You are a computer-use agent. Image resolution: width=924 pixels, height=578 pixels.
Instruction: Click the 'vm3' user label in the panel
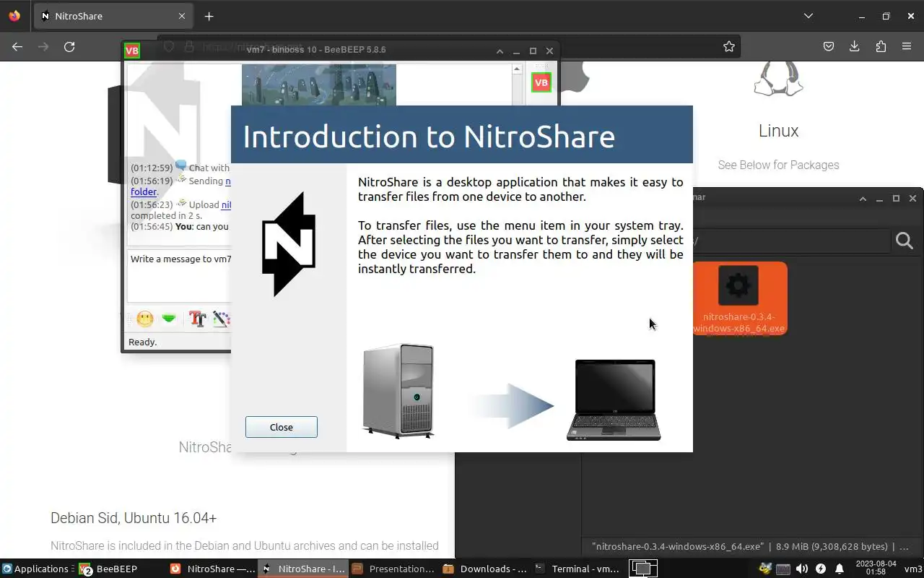tap(913, 569)
